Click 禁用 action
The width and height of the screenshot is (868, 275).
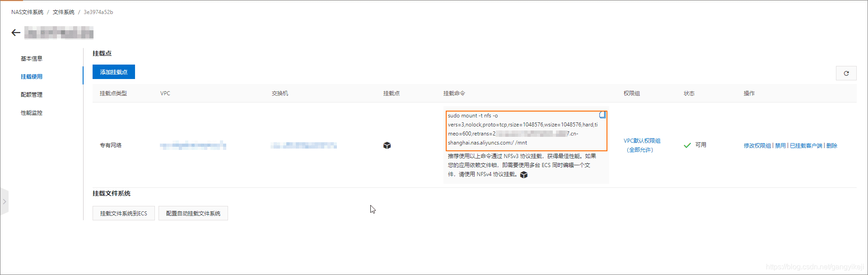(780, 145)
